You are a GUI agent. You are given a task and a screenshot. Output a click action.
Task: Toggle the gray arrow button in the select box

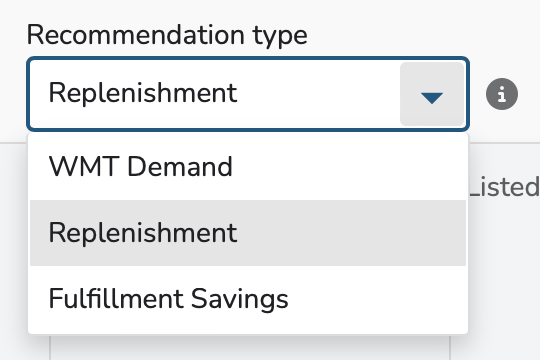(432, 94)
